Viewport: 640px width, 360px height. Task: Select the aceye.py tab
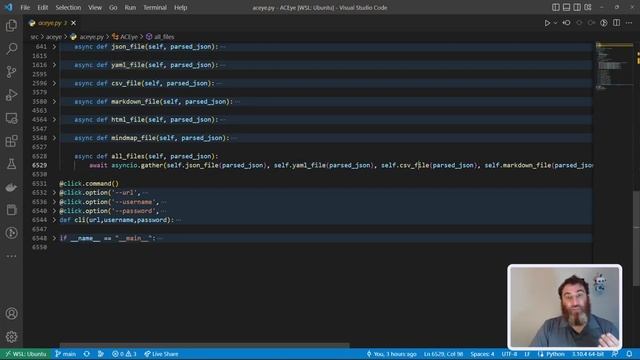coord(52,23)
